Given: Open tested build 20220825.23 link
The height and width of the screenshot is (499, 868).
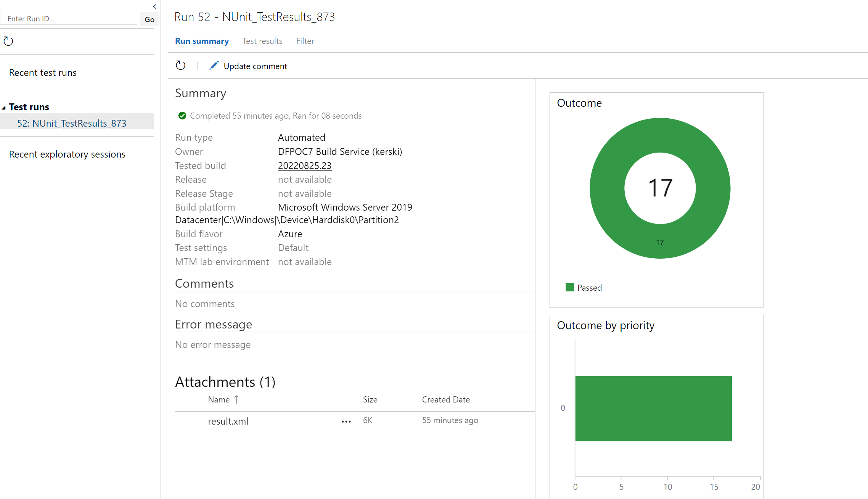Looking at the screenshot, I should (304, 166).
